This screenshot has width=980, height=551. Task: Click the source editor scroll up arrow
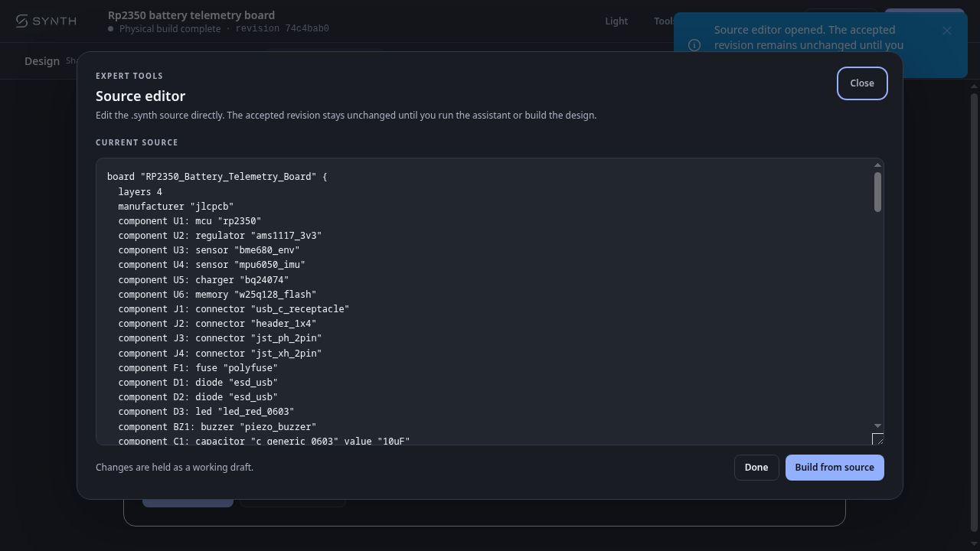877,165
